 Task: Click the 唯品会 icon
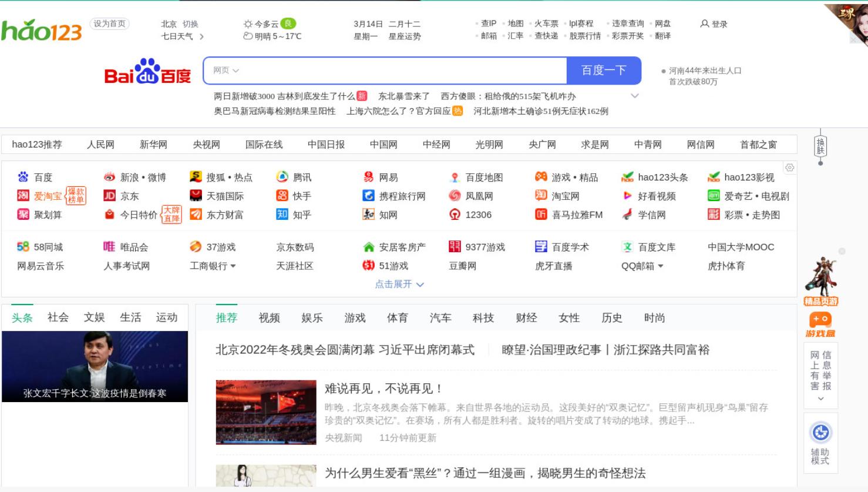(x=109, y=247)
